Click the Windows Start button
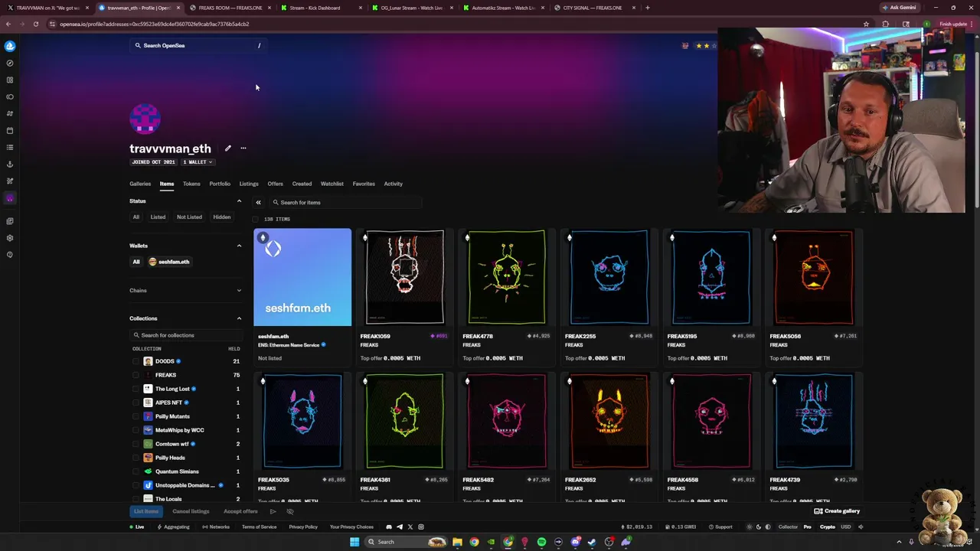 354,542
